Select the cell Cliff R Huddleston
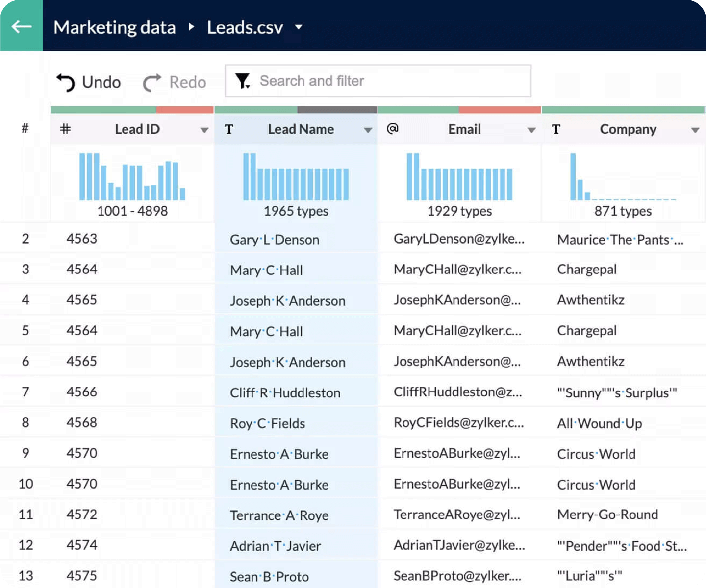 (296, 392)
